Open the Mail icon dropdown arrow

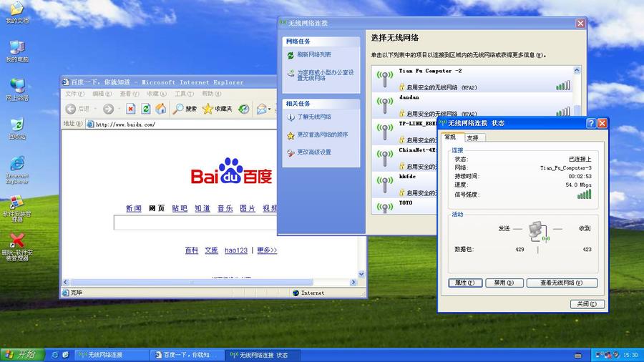coord(270,109)
